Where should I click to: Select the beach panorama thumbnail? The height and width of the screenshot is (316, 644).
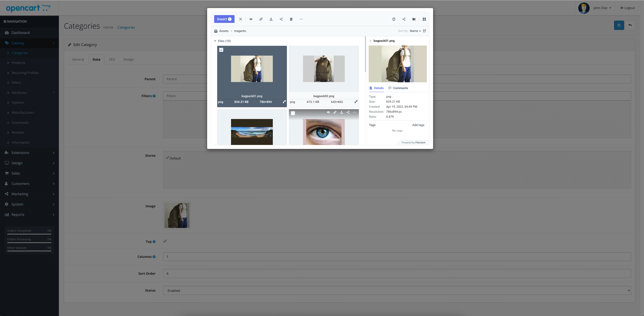[x=252, y=132]
